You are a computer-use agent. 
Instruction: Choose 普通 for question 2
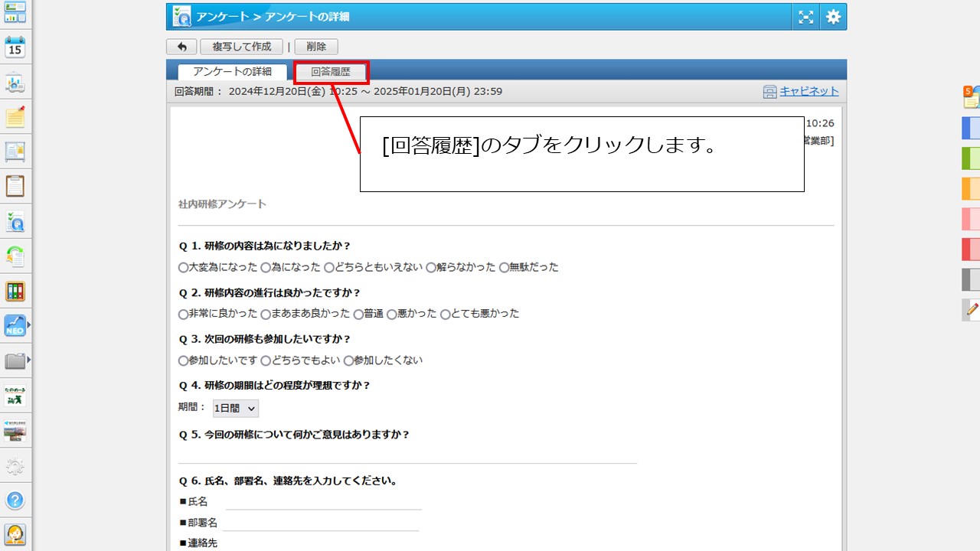coord(358,314)
